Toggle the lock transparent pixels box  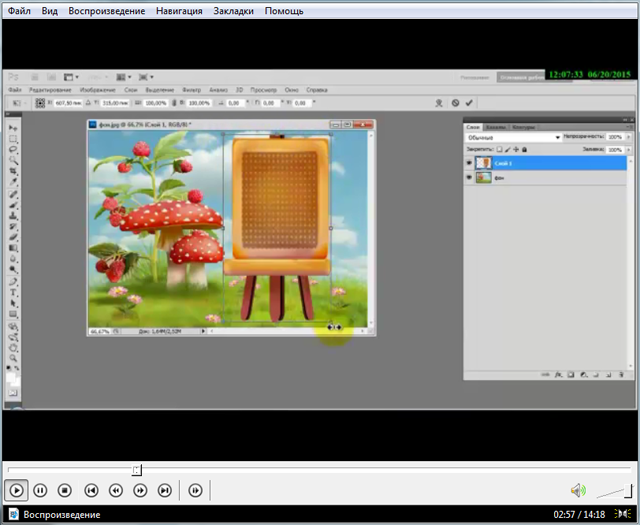point(500,149)
